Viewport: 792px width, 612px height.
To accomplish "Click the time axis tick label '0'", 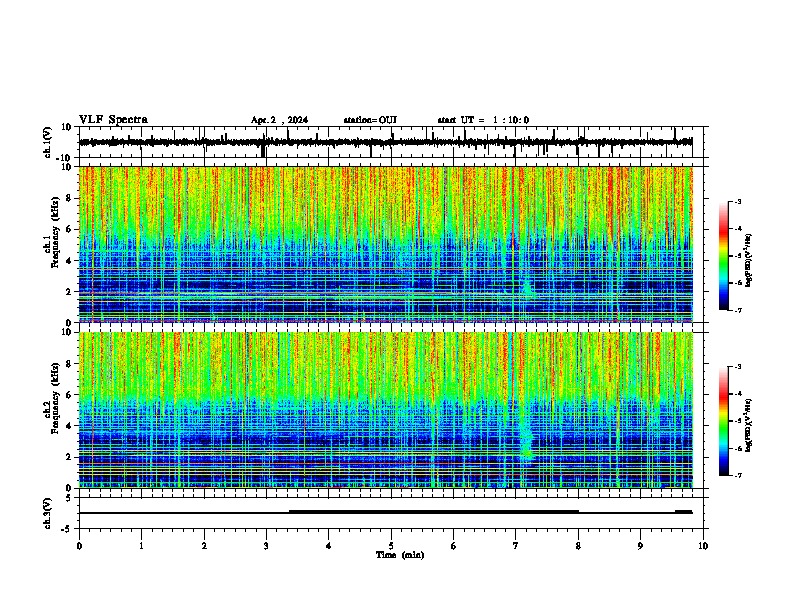I will [79, 546].
